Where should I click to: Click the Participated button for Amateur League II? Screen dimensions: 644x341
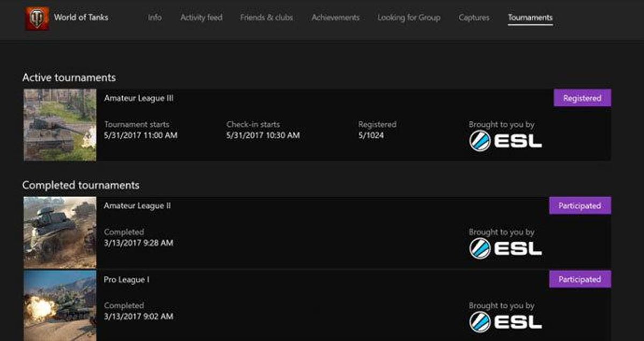pos(580,206)
